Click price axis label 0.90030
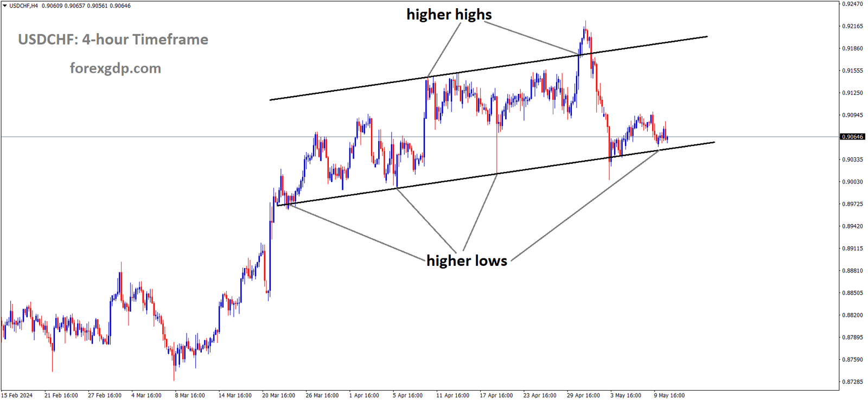 point(852,182)
